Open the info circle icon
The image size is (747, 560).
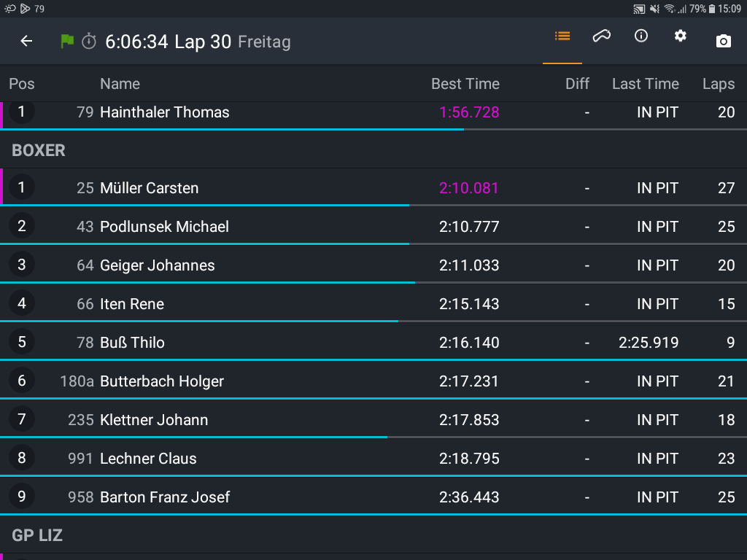click(641, 36)
